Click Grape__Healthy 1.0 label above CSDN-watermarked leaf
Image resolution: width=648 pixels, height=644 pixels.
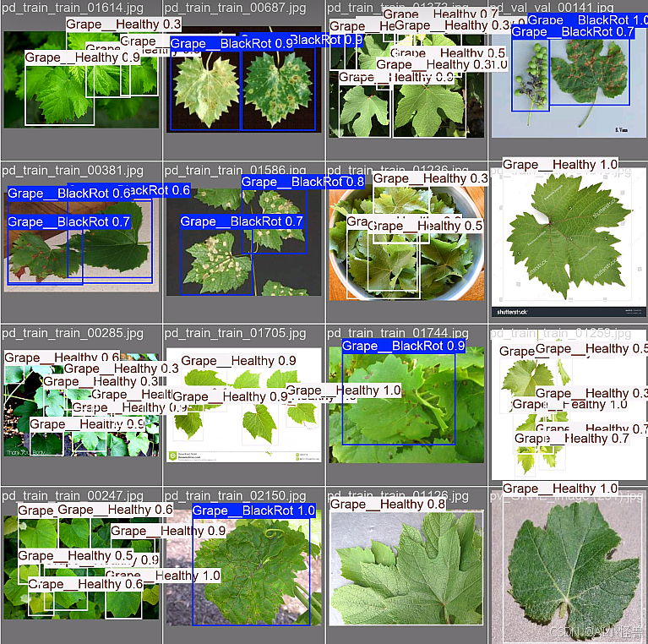click(x=560, y=488)
